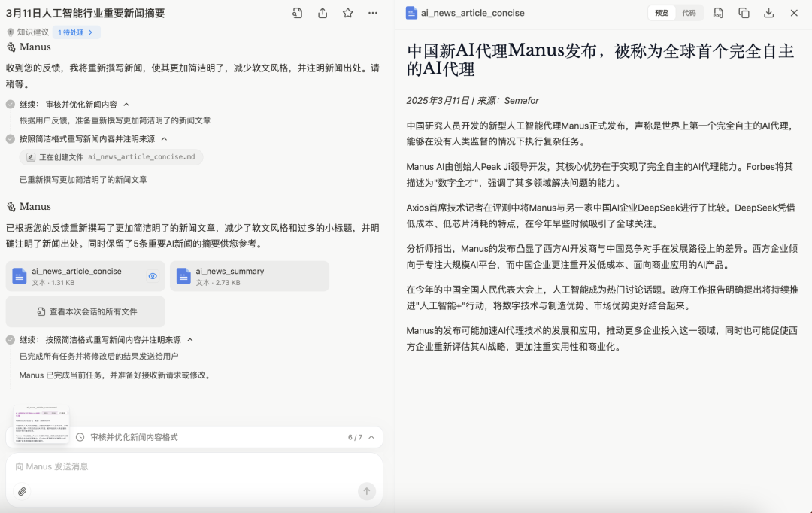The height and width of the screenshot is (513, 812).
Task: Collapse the 审核并优化新闻内容 step
Action: 126,105
